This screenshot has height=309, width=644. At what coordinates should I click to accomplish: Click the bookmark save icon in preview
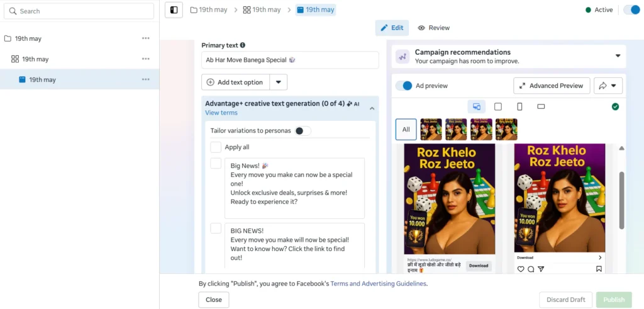click(599, 269)
